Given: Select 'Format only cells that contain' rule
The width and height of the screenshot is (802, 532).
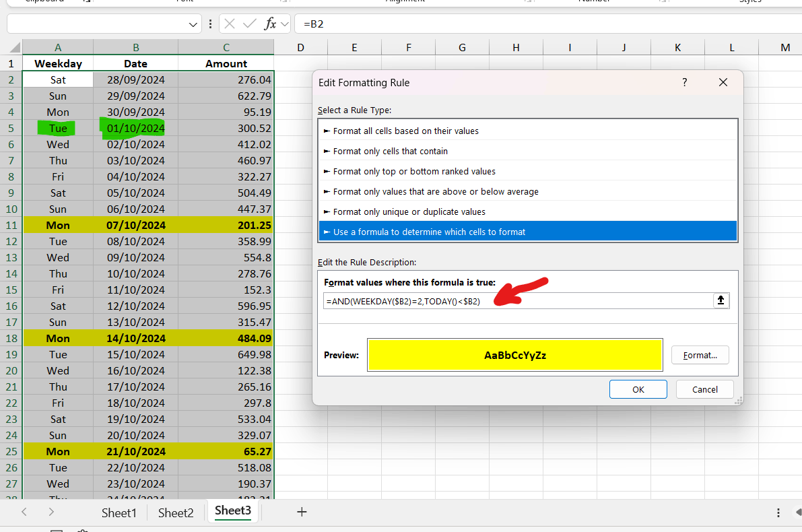Looking at the screenshot, I should click(x=527, y=151).
